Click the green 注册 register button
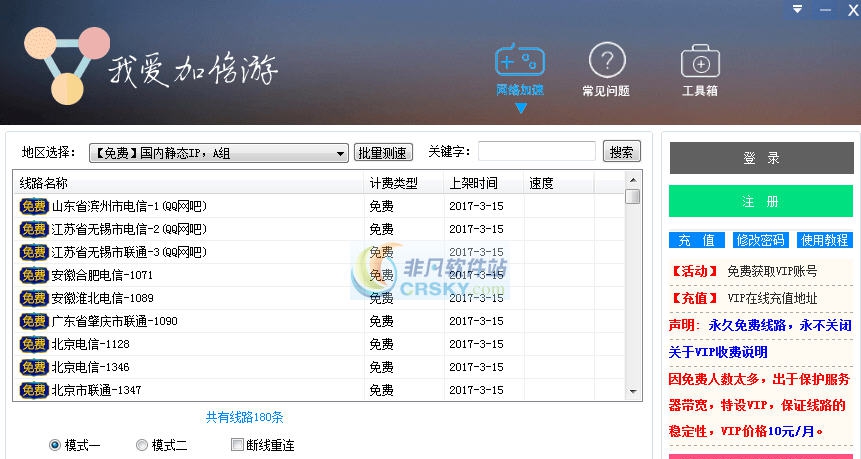The image size is (861, 459). 761,201
